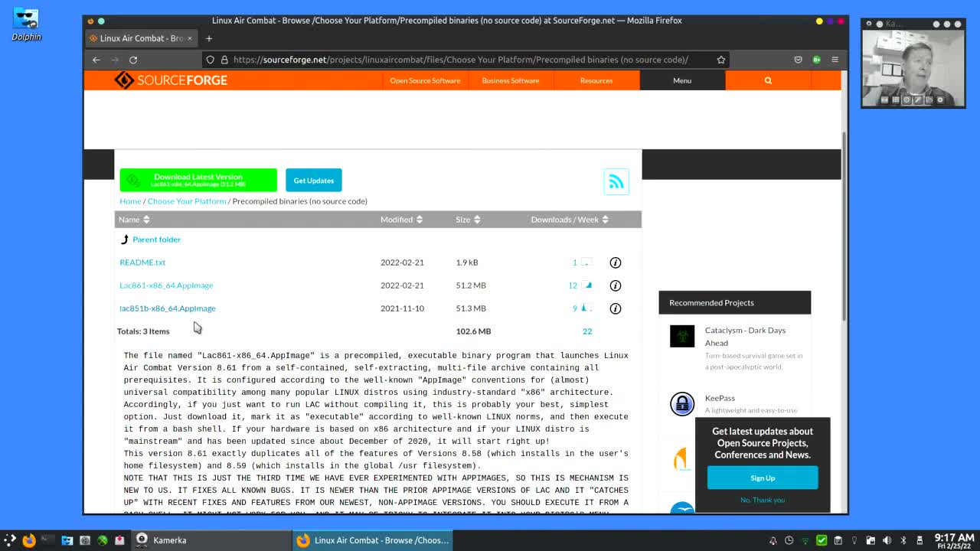The image size is (980, 551).
Task: Open Cataclysm - Dark Days Ahead project
Action: click(x=745, y=337)
